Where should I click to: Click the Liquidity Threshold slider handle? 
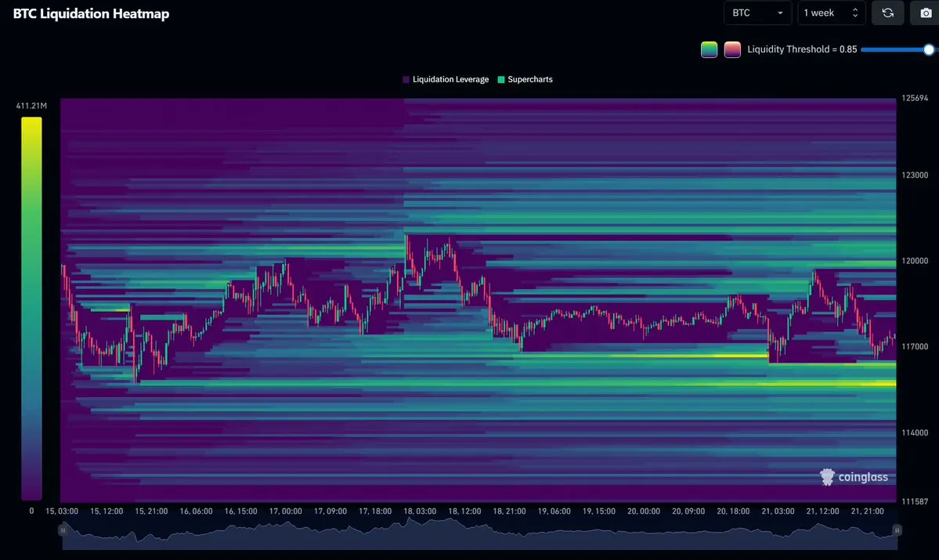928,49
